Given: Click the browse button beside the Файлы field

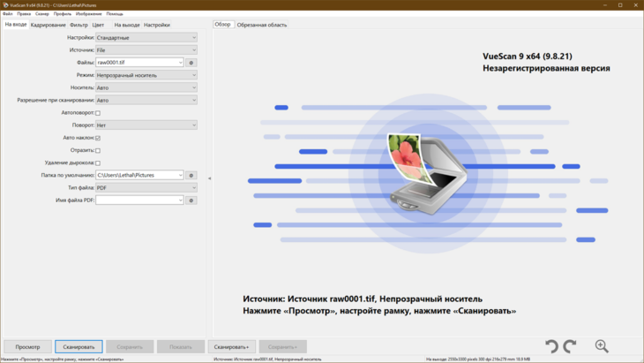Looking at the screenshot, I should (191, 63).
